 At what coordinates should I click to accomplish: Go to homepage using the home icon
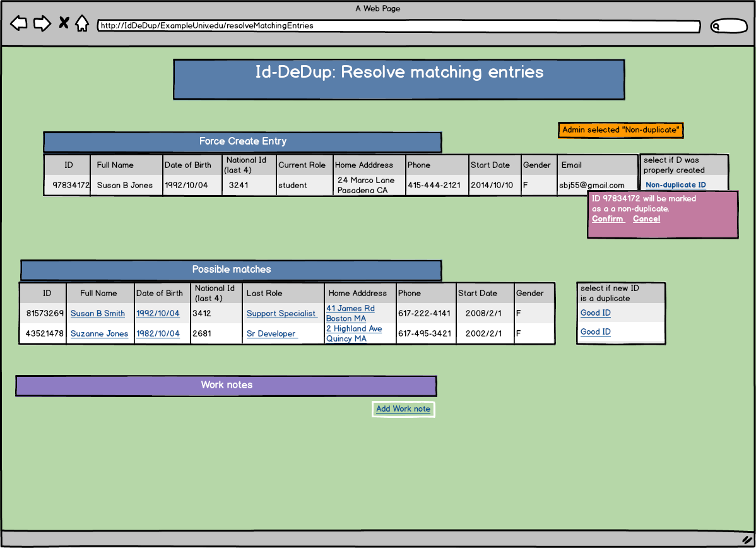[83, 23]
